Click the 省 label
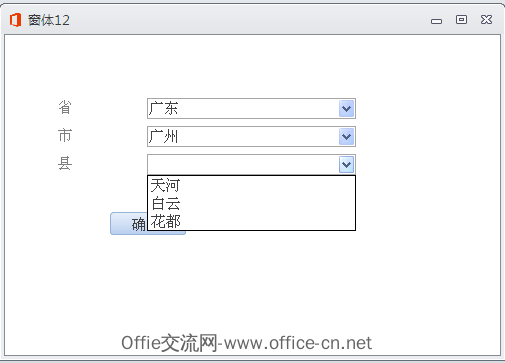The height and width of the screenshot is (363, 505). [x=65, y=108]
